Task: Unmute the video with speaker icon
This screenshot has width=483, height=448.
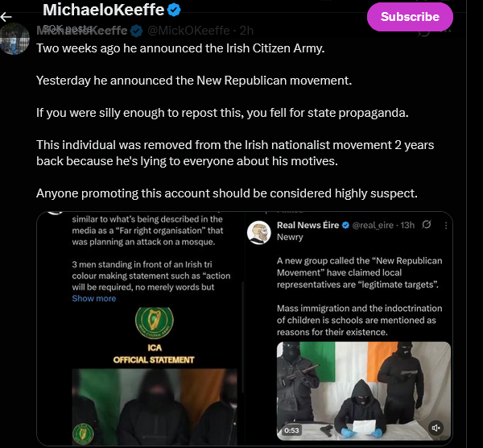Action: pos(436,429)
